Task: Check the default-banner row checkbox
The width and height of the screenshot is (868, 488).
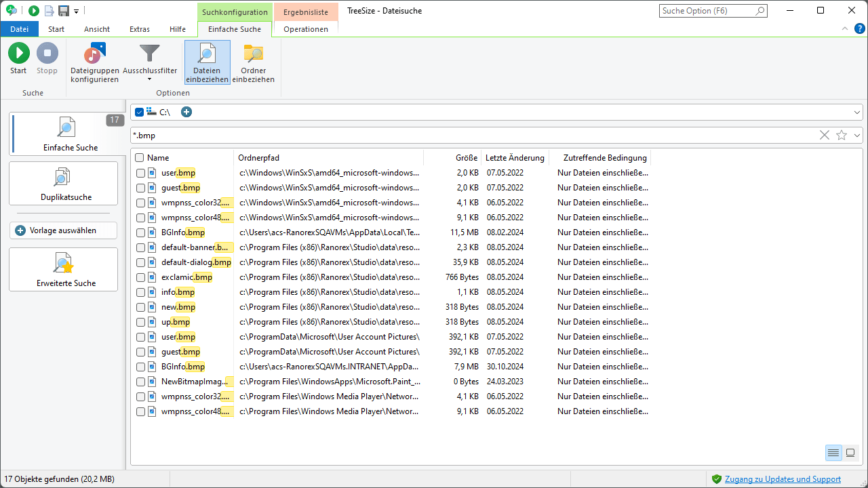Action: point(140,247)
